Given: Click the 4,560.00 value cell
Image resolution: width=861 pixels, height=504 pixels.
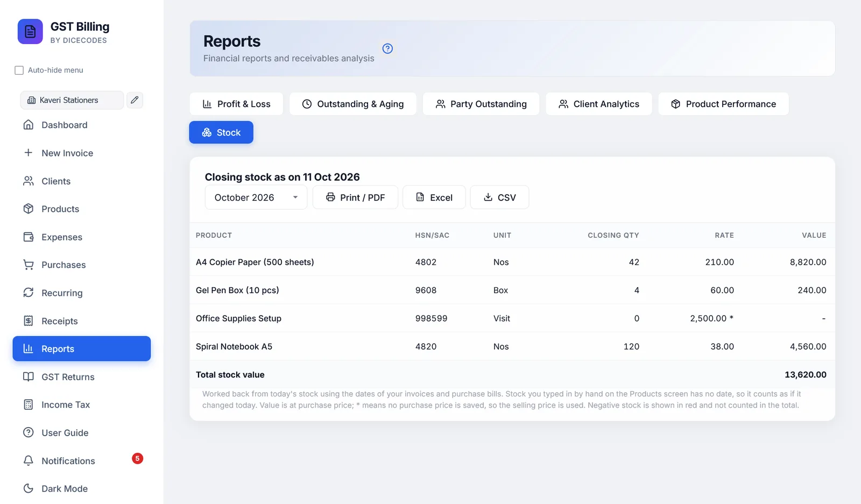Looking at the screenshot, I should (x=808, y=346).
